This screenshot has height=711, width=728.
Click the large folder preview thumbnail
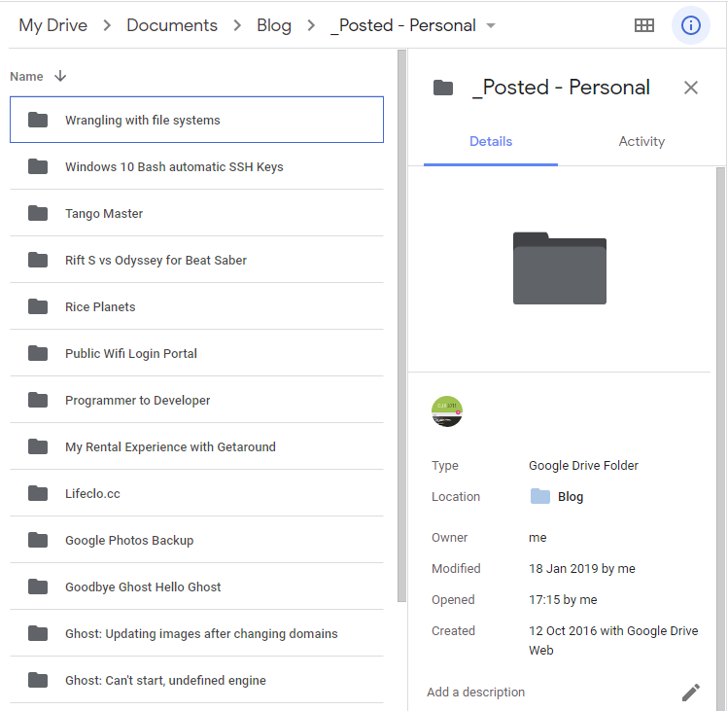(560, 268)
